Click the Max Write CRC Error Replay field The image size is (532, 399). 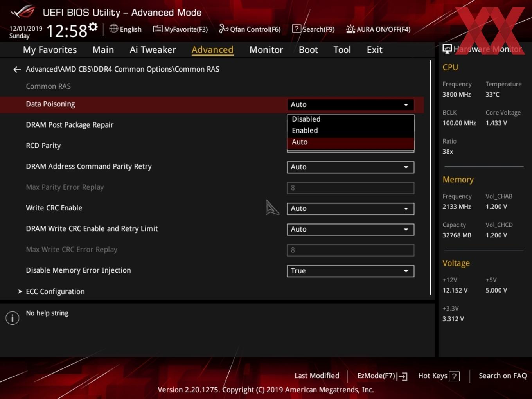pyautogui.click(x=350, y=250)
